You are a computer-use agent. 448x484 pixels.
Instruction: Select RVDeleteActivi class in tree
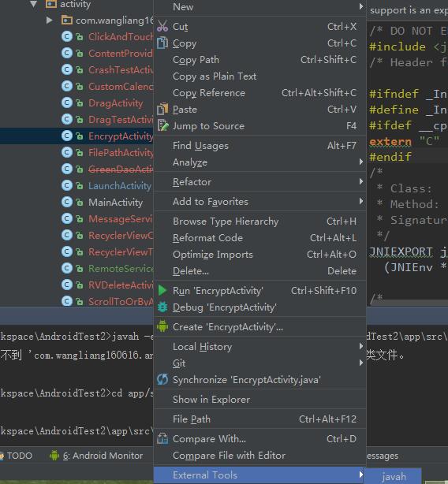(121, 285)
